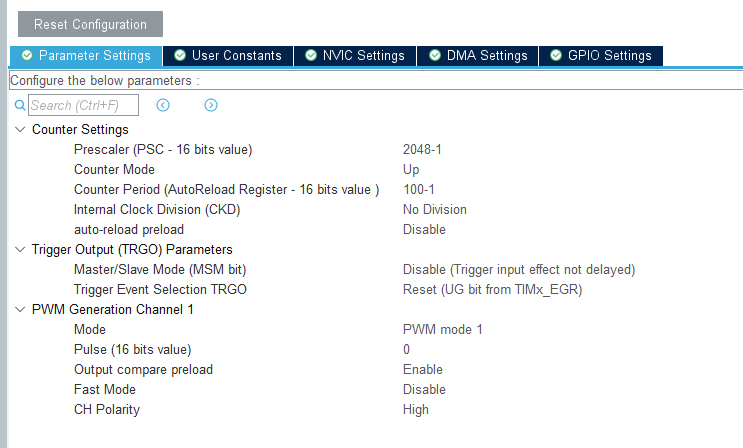Collapse the Counter Settings section
The image size is (743, 448).
[x=20, y=130]
